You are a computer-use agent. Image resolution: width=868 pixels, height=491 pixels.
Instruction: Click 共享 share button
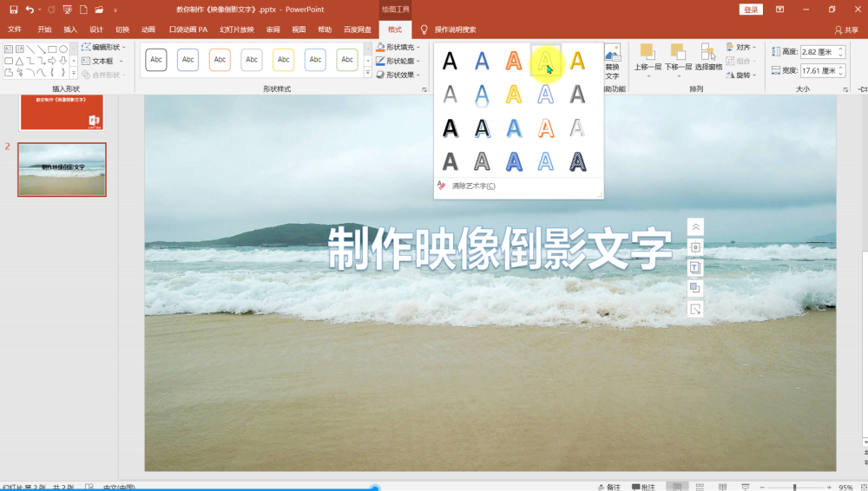(x=847, y=29)
